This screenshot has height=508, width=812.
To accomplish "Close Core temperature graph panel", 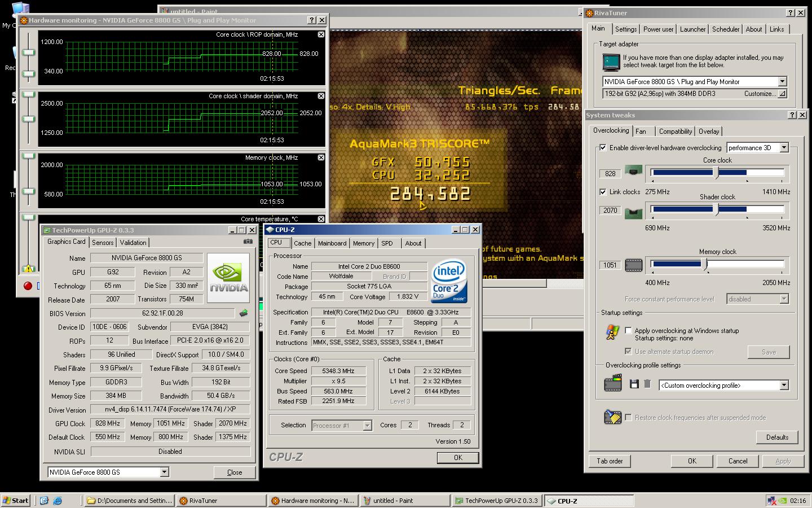I will point(321,219).
